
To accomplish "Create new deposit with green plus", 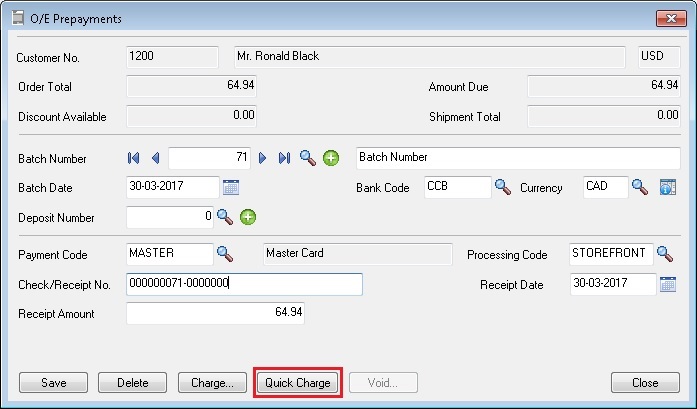I will [x=248, y=217].
